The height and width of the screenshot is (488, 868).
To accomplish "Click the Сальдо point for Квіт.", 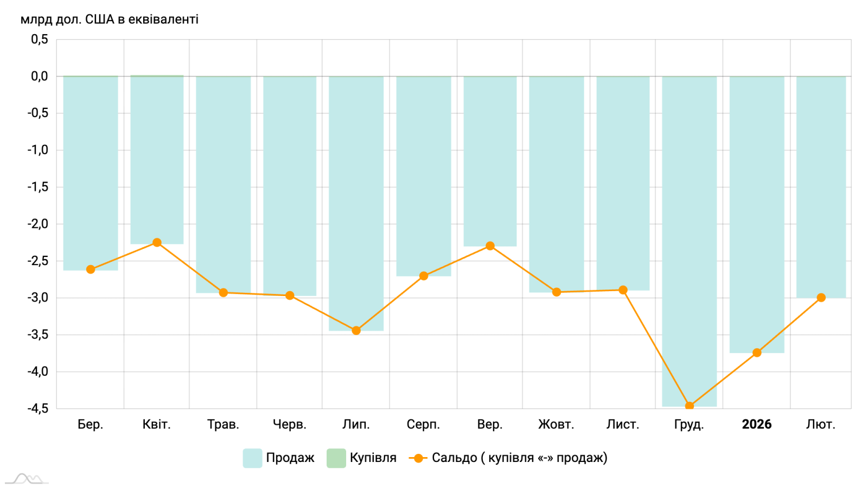I will click(x=157, y=242).
